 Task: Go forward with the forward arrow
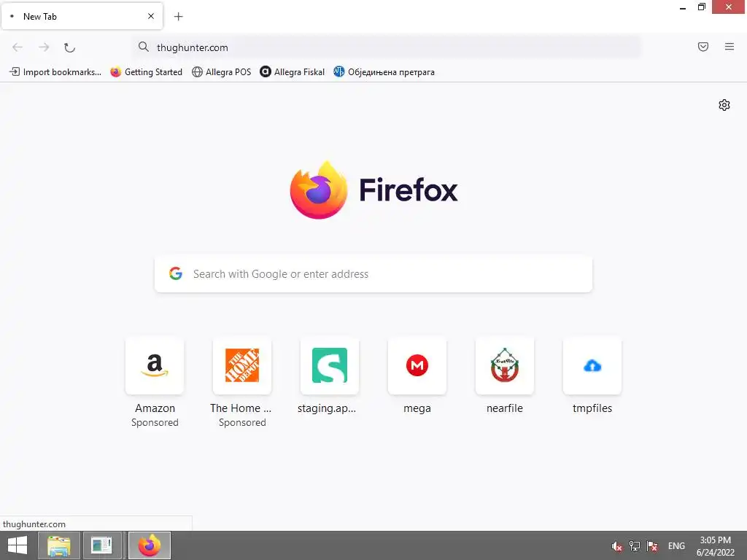pos(44,47)
